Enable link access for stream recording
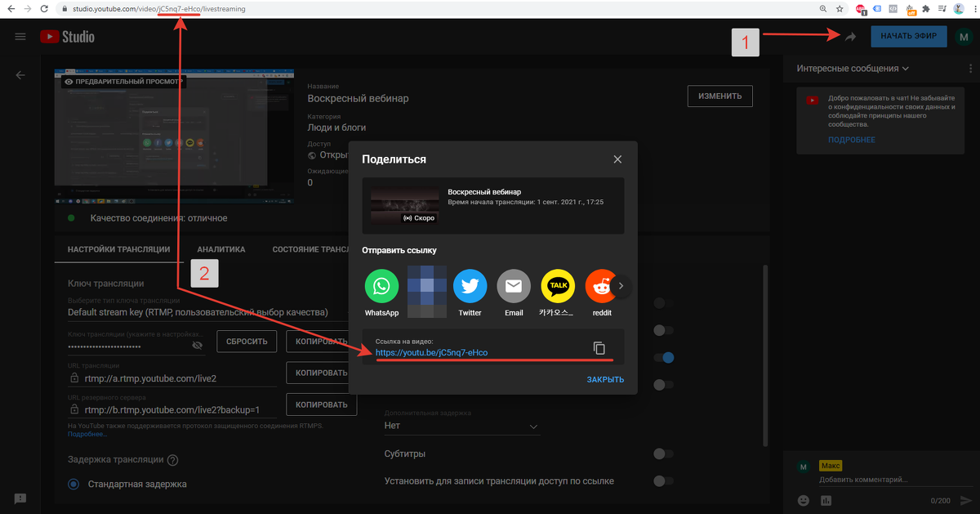980x514 pixels. (663, 481)
